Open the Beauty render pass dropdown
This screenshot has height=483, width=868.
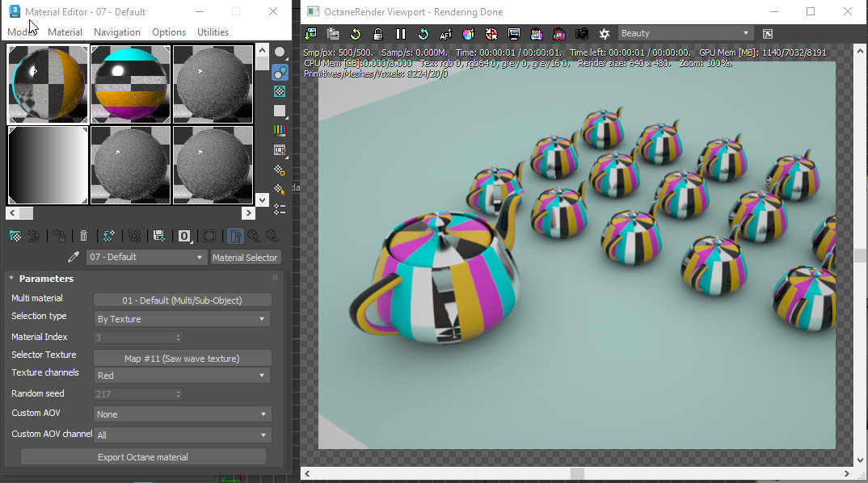[x=685, y=33]
